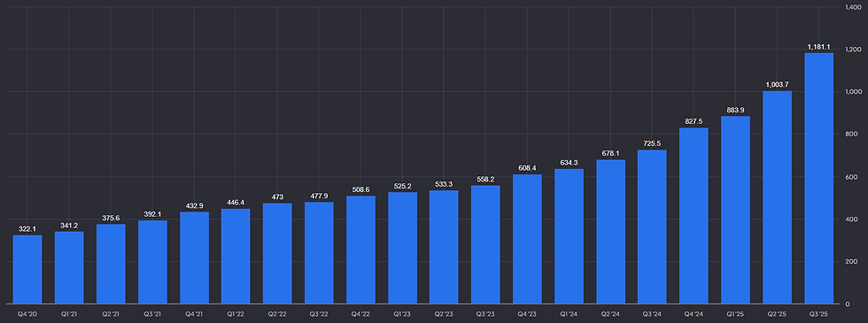
Task: Click the Q3 '25 axis label
Action: click(x=818, y=313)
